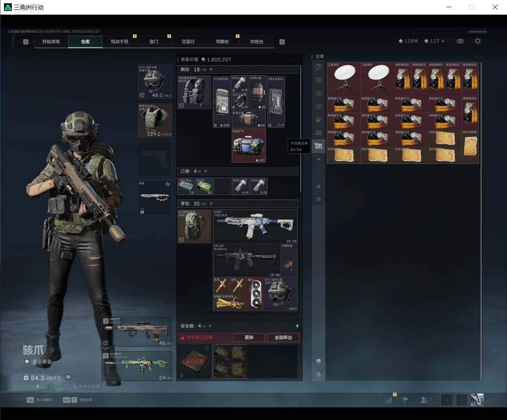The height and width of the screenshot is (420, 507).
Task: Pin the safe box panel
Action: click(297, 326)
